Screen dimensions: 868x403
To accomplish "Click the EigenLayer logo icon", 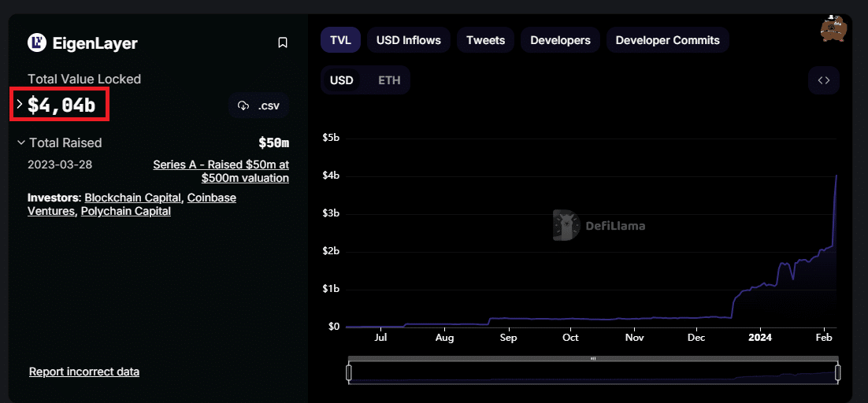I will click(36, 43).
